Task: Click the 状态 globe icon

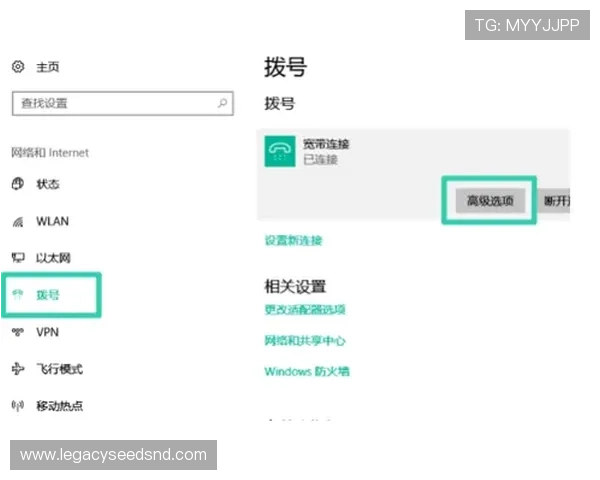Action: 18,184
